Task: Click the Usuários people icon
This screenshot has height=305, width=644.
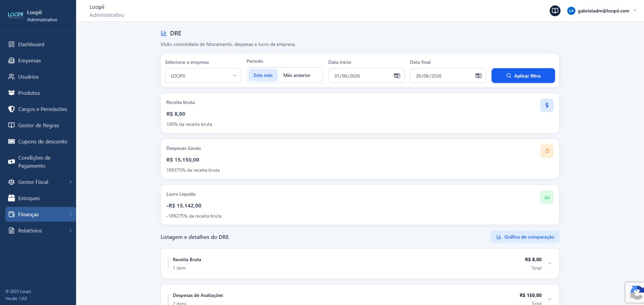Action: (11, 76)
